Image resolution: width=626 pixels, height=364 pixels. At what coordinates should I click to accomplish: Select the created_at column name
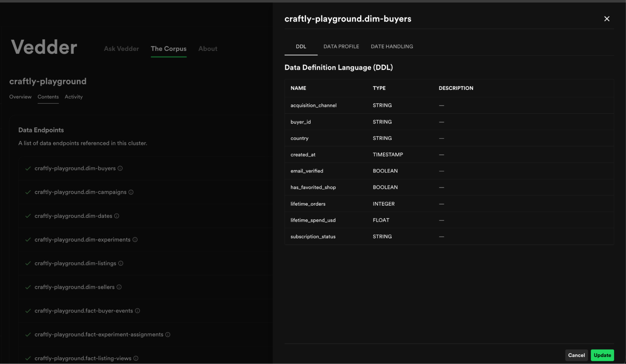(x=303, y=155)
